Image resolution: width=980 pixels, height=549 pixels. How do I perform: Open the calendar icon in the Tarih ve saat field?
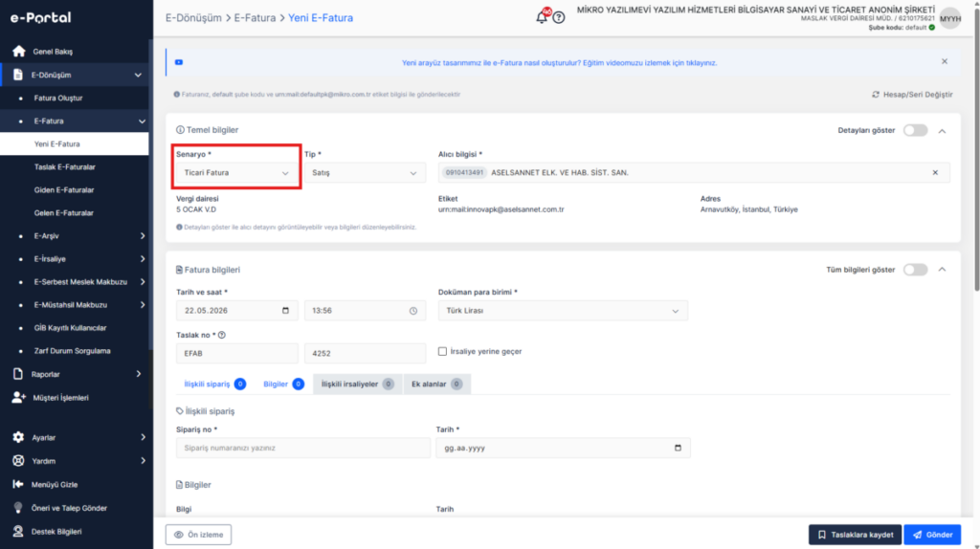285,311
